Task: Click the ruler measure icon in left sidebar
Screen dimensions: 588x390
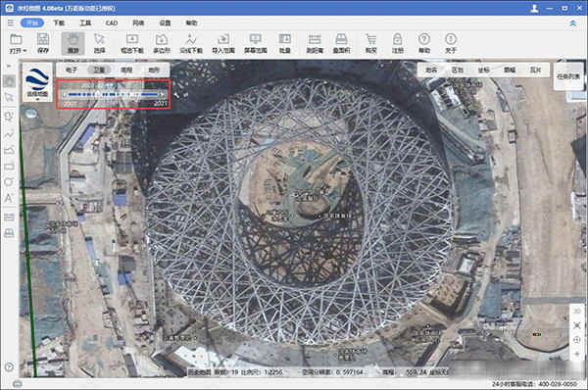Action: point(9,218)
